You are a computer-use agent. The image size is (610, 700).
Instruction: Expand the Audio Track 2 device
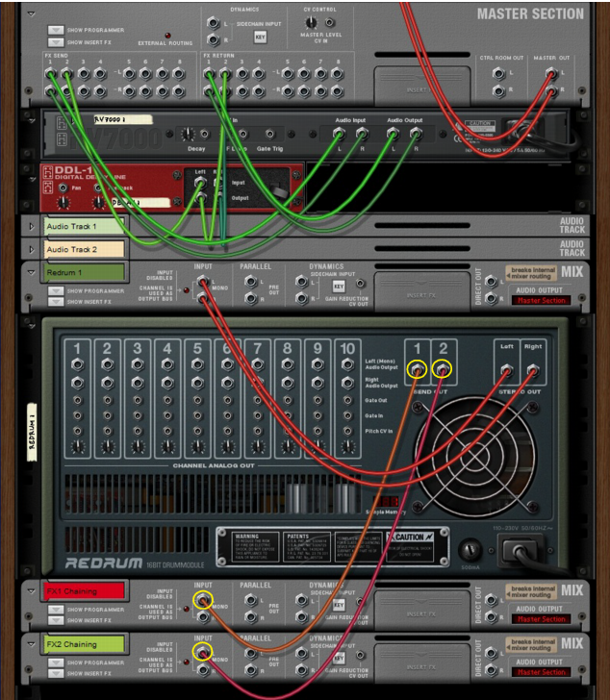tap(32, 250)
